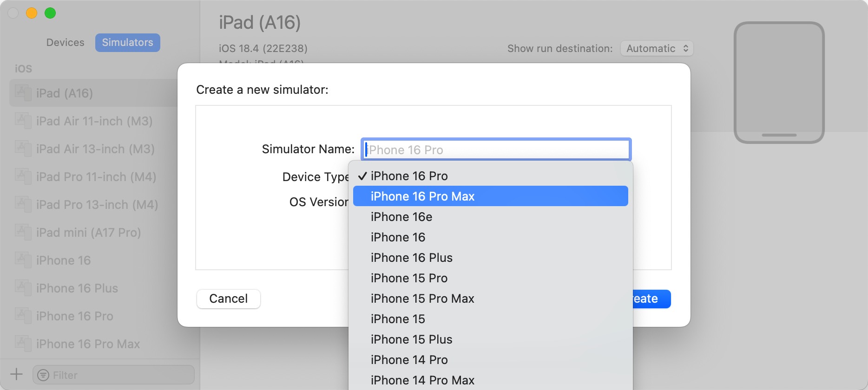Select iPhone 16 device type option

[490, 237]
